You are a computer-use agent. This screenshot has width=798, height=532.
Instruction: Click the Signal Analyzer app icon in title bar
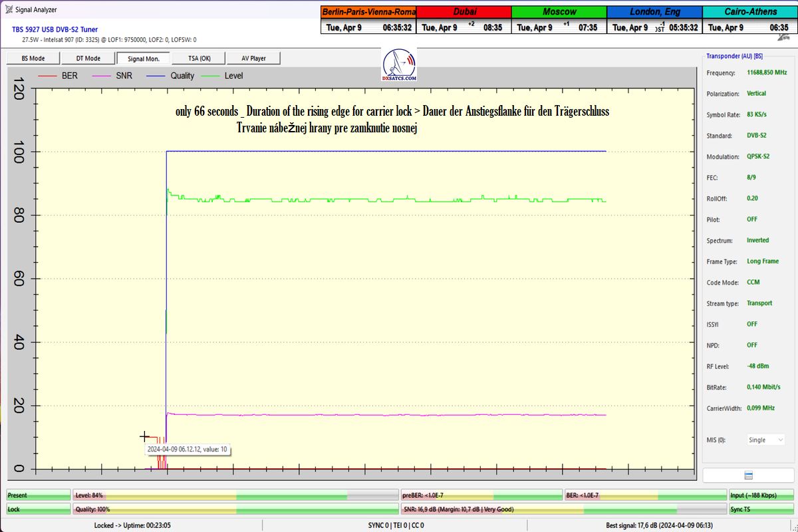coord(9,9)
